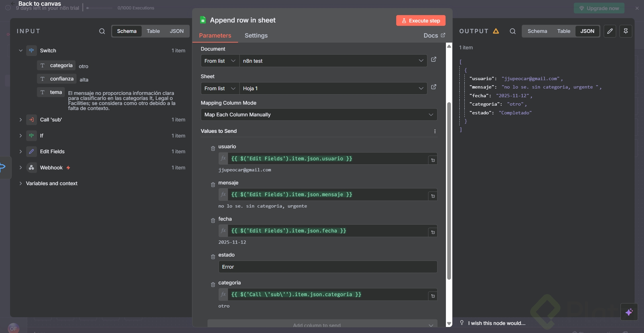Image resolution: width=644 pixels, height=333 pixels.
Task: Click the input panel search icon
Action: tap(102, 31)
